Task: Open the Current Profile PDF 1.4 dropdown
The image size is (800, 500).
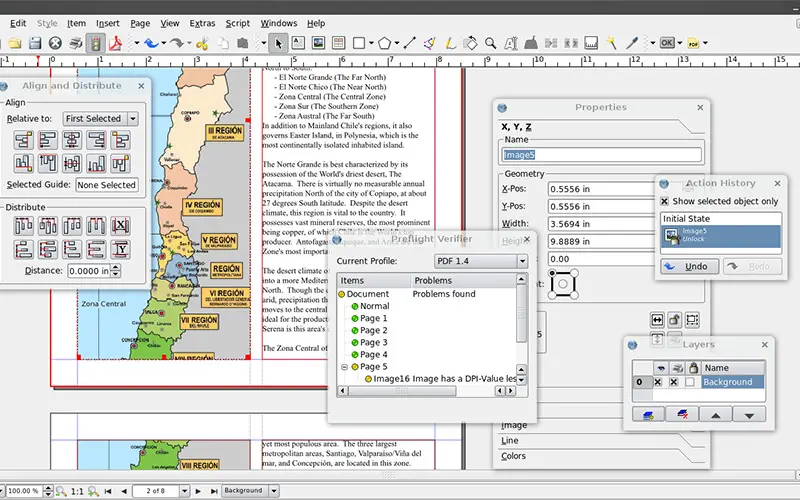Action: tap(522, 261)
